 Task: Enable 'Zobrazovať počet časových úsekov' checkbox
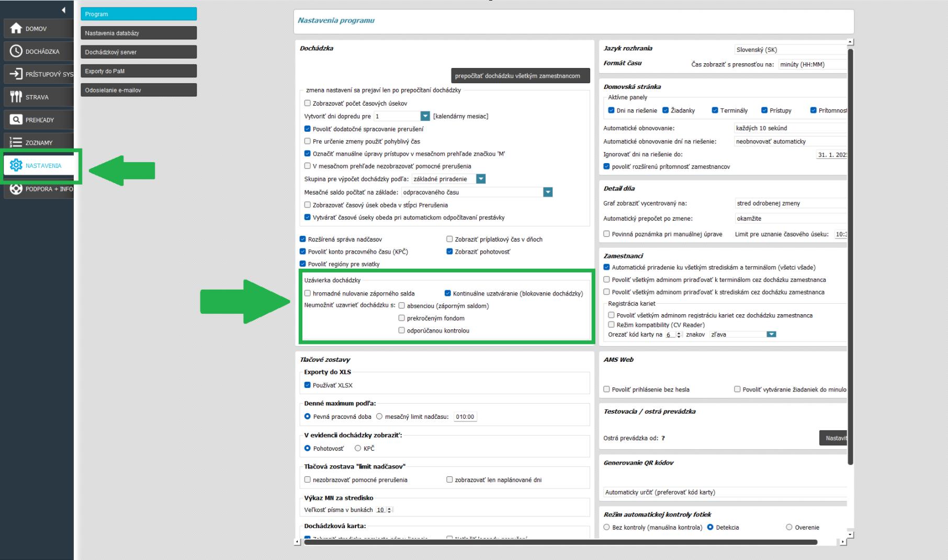coord(308,104)
